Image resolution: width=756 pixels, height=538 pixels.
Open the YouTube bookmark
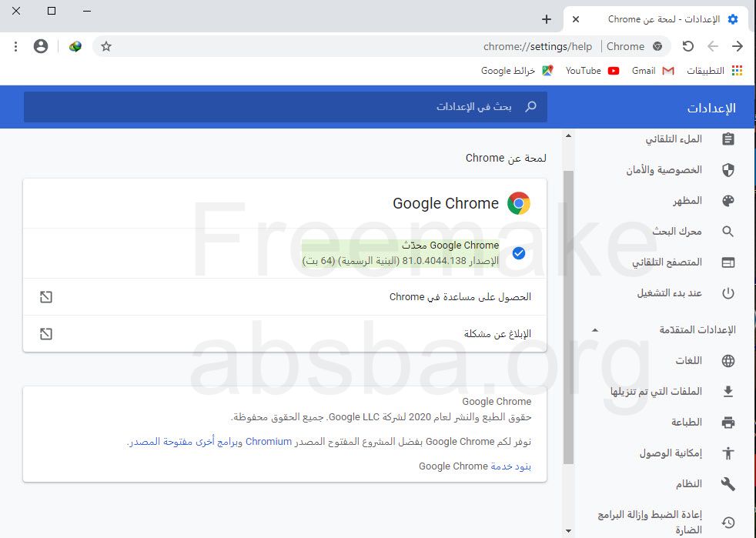[x=592, y=71]
